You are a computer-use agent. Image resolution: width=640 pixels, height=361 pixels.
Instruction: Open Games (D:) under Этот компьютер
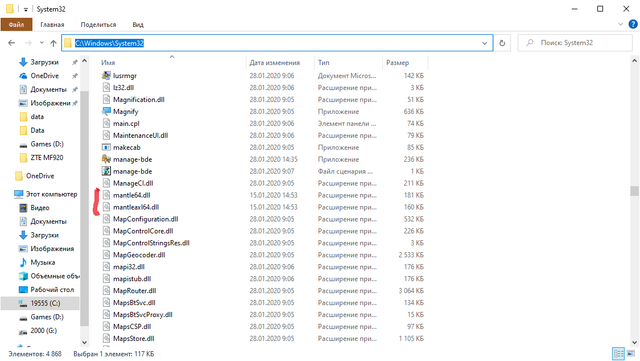[47, 317]
